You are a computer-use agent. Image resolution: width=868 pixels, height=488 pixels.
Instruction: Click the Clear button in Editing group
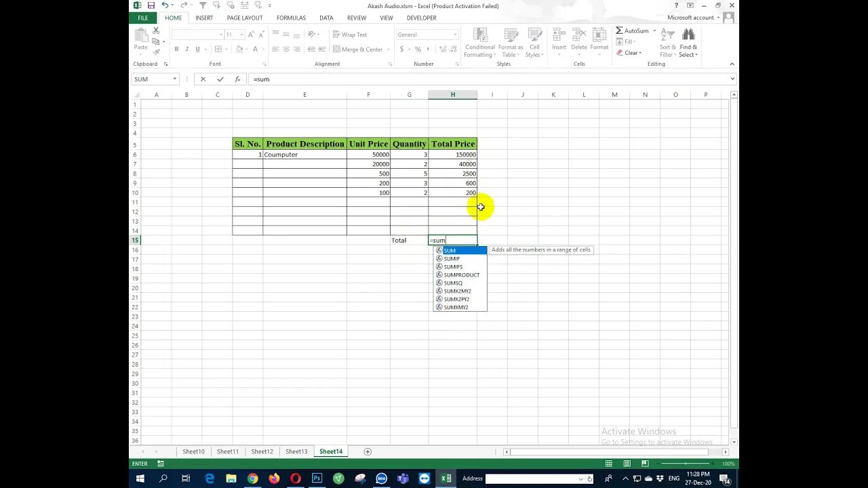[x=629, y=53]
